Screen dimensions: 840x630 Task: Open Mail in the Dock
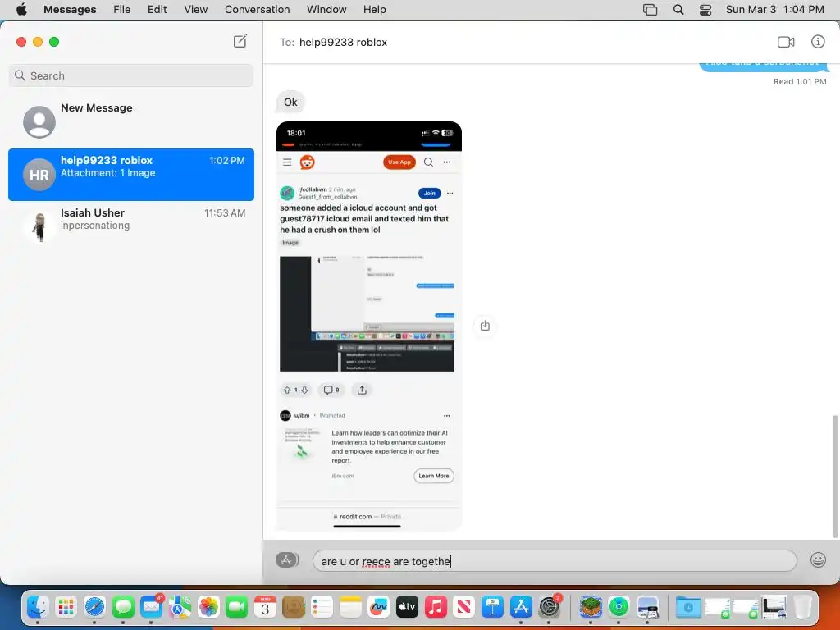pyautogui.click(x=152, y=606)
